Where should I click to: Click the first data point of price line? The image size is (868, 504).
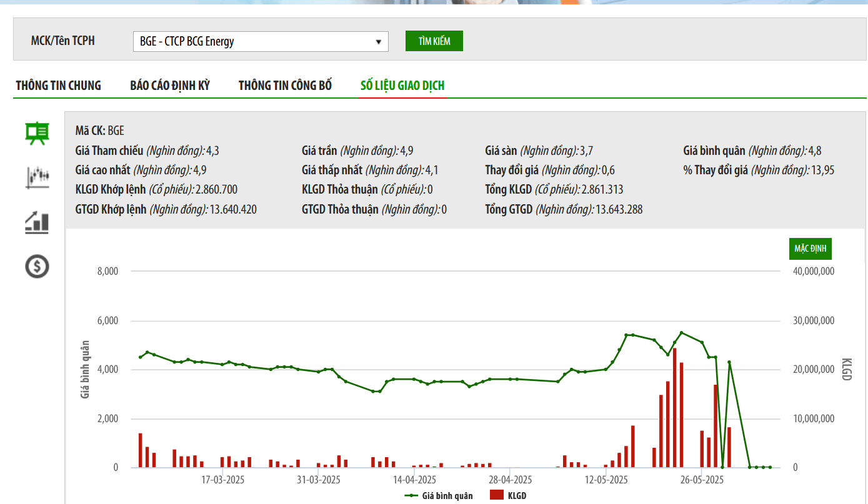(x=141, y=357)
